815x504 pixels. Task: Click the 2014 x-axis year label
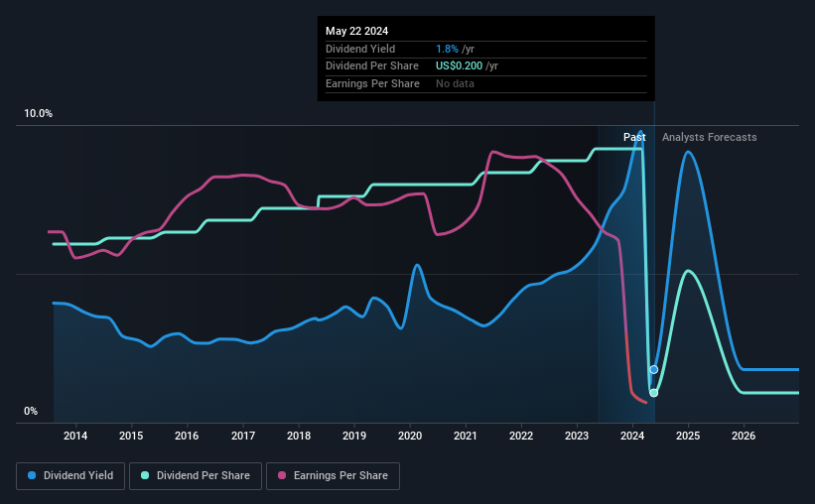pos(75,436)
